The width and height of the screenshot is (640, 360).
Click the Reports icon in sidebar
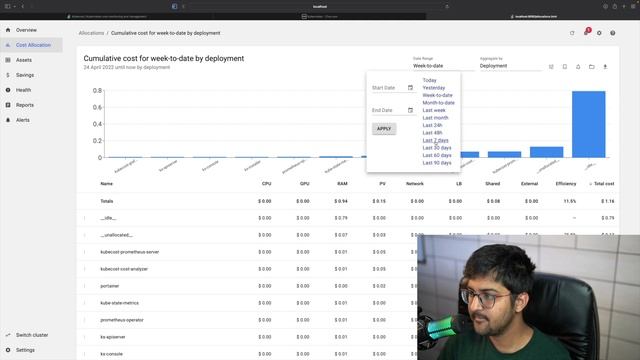tap(8, 105)
